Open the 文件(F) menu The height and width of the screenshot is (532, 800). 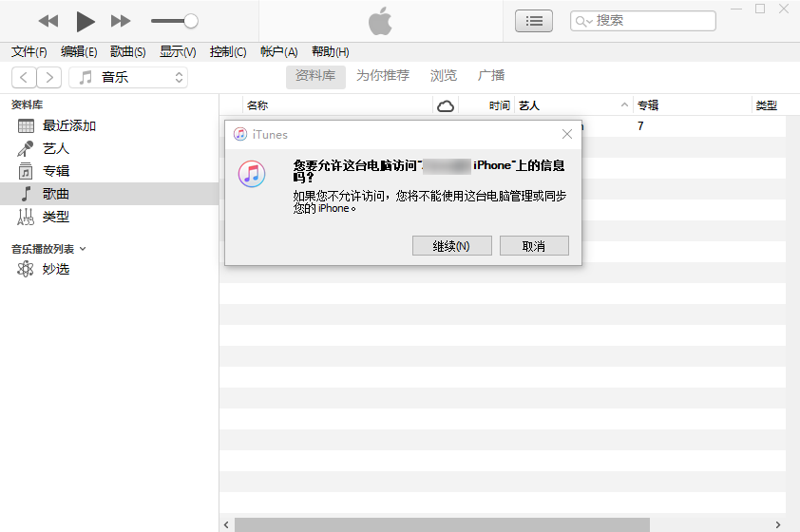click(29, 52)
